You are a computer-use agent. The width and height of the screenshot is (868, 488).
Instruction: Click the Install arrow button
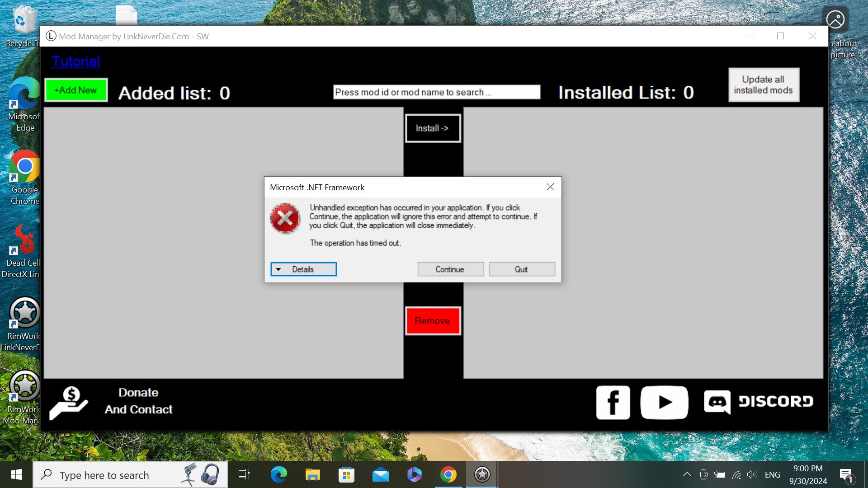[x=434, y=128]
